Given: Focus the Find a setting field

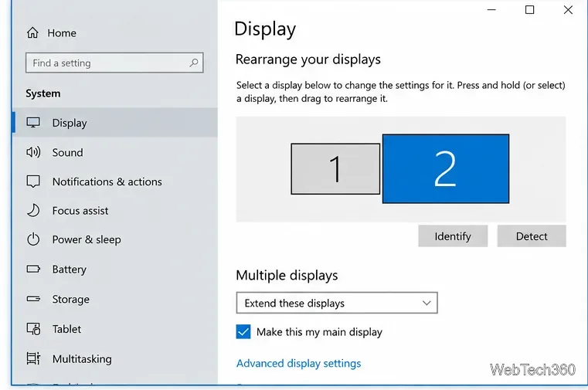Looking at the screenshot, I should tap(114, 63).
